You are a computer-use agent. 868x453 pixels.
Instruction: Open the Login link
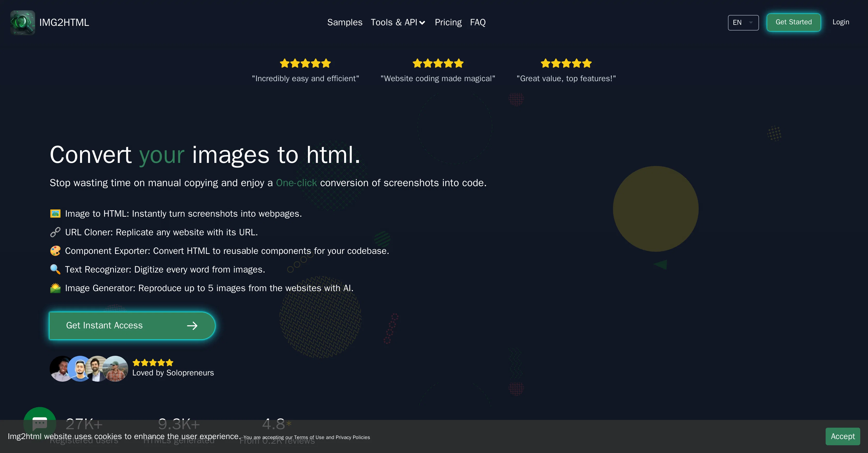pos(841,22)
